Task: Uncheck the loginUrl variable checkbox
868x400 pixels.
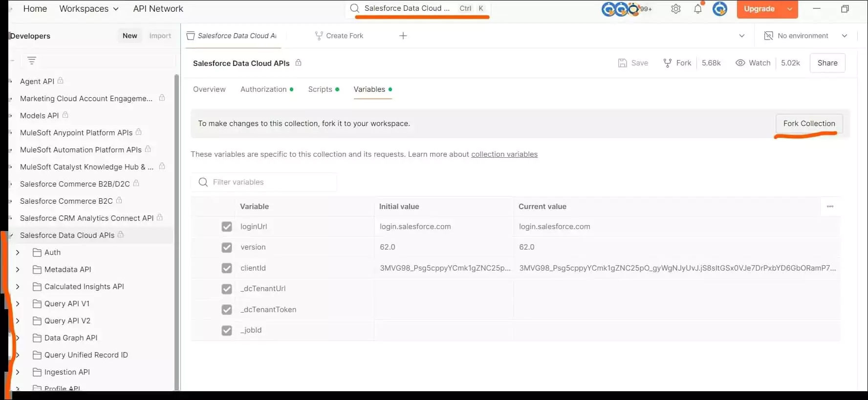Action: [x=227, y=227]
